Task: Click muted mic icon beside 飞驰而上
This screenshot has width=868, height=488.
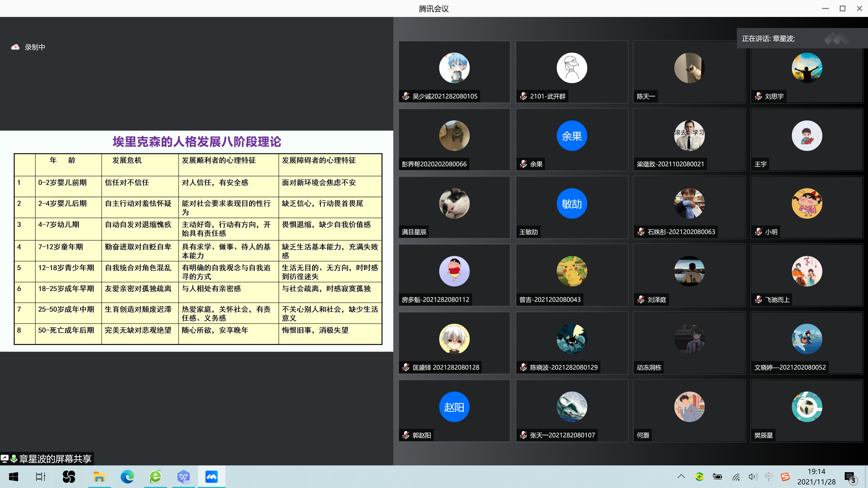Action: (x=758, y=299)
